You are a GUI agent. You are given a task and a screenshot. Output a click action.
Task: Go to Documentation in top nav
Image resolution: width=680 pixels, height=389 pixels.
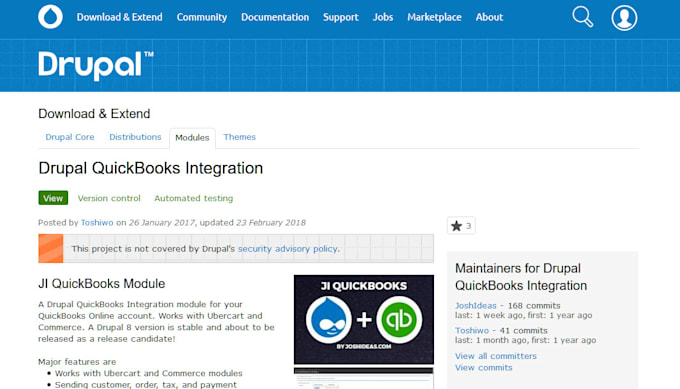[x=275, y=17]
